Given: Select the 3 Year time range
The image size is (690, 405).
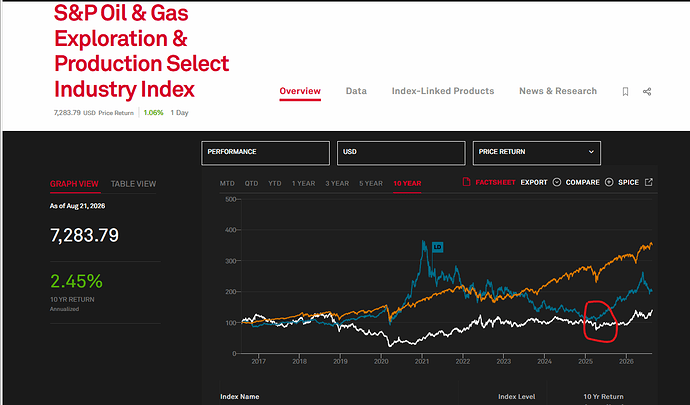Looking at the screenshot, I should (x=337, y=183).
